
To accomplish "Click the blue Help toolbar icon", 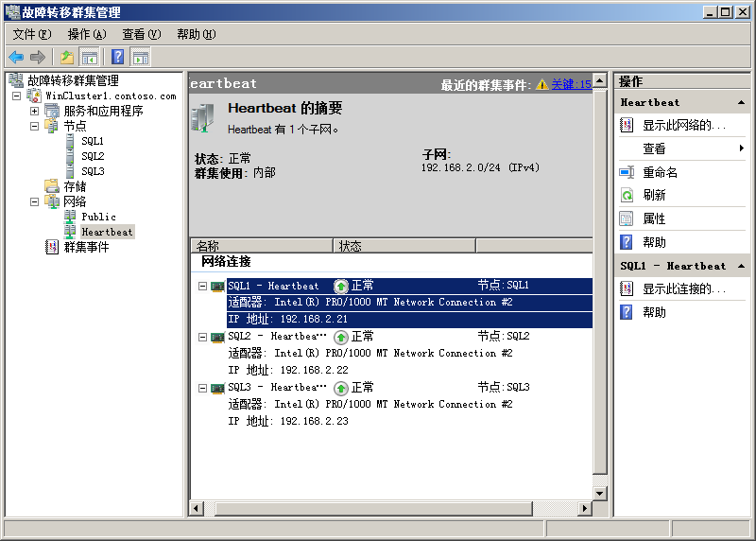I will coord(117,58).
